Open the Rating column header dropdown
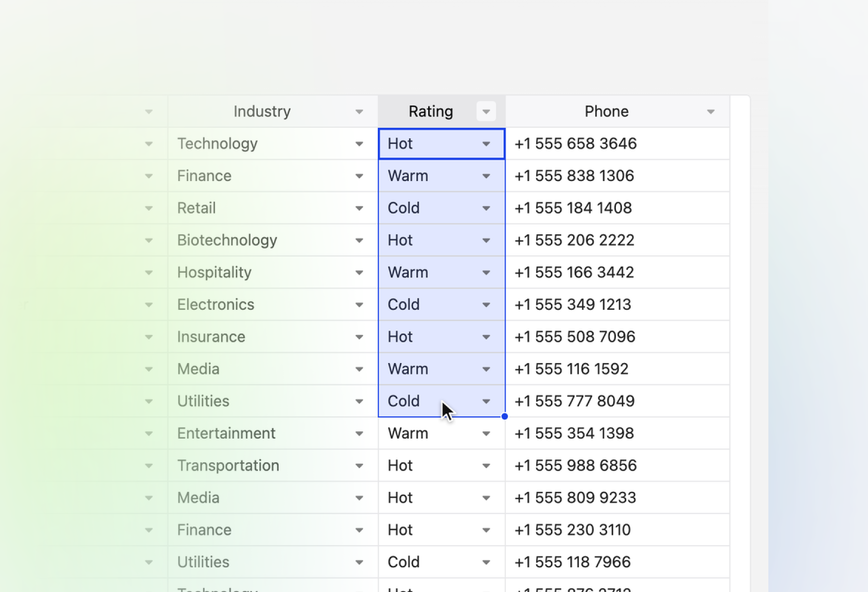This screenshot has height=592, width=868. tap(486, 111)
